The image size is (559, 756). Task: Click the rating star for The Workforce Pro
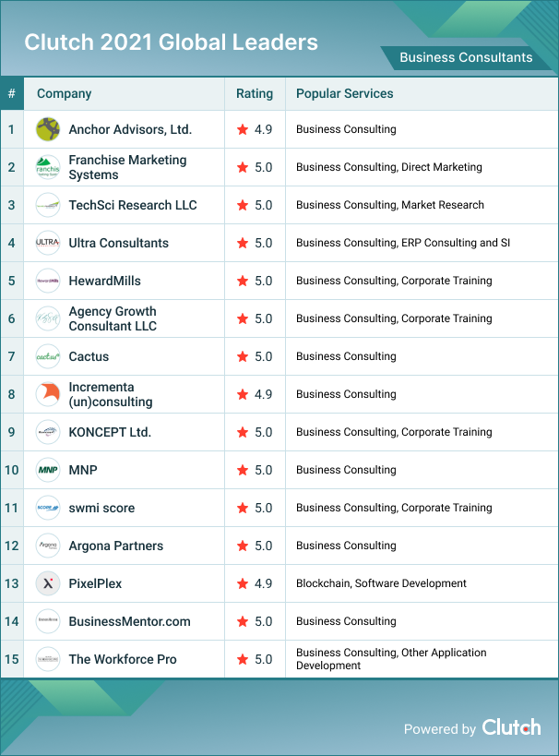(x=243, y=659)
